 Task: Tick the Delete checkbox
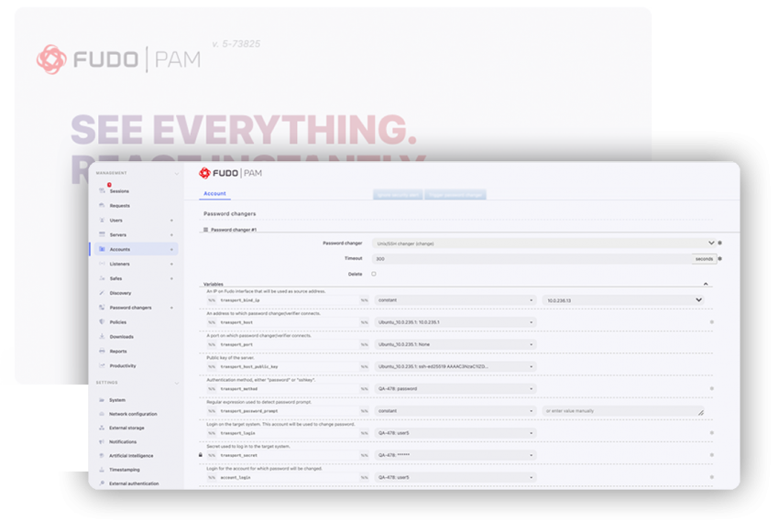(x=374, y=274)
